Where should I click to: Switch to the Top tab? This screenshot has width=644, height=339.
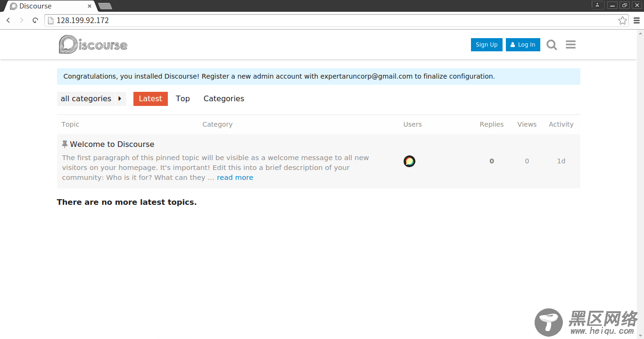pyautogui.click(x=182, y=99)
